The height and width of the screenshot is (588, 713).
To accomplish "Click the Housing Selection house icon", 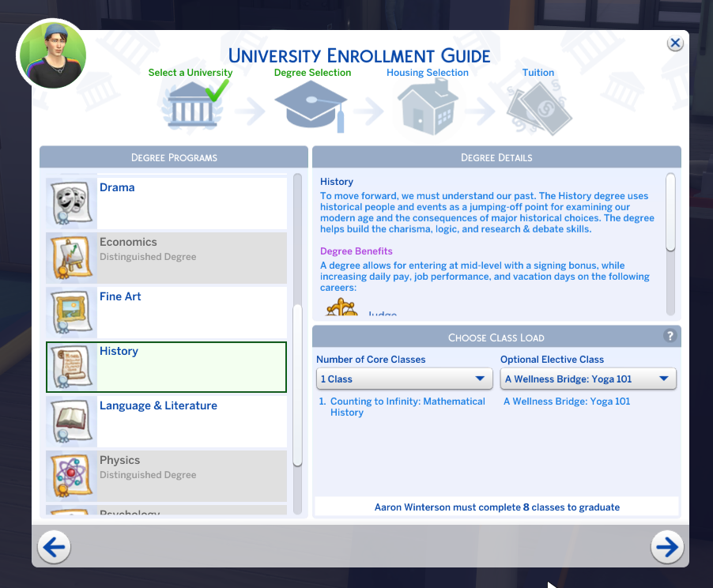I will [x=428, y=107].
